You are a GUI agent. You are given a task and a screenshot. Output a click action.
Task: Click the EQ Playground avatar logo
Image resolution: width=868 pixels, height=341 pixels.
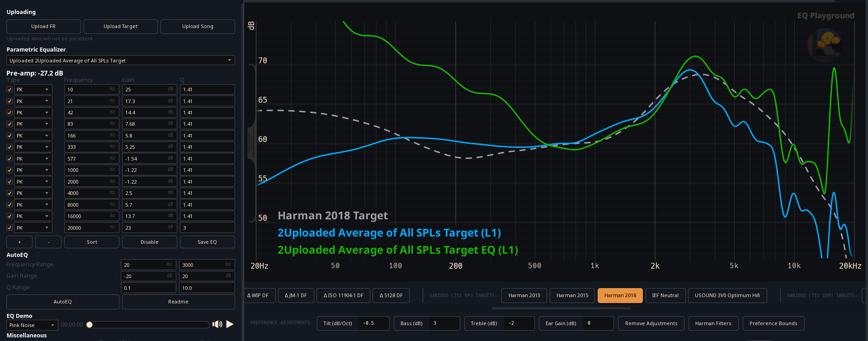click(824, 45)
